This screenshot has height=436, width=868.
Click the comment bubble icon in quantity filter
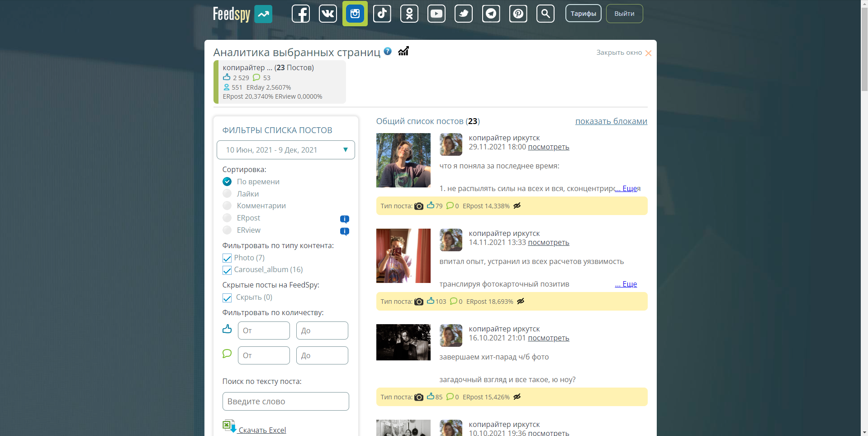coord(227,354)
